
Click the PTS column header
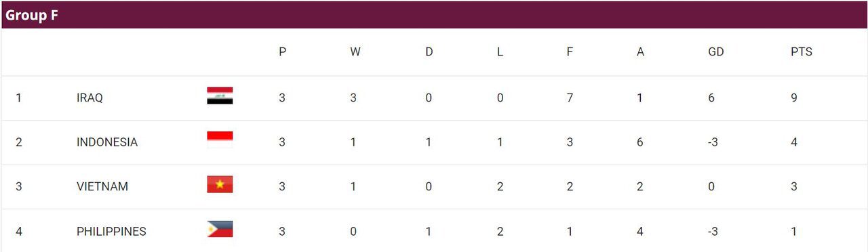pyautogui.click(x=801, y=51)
